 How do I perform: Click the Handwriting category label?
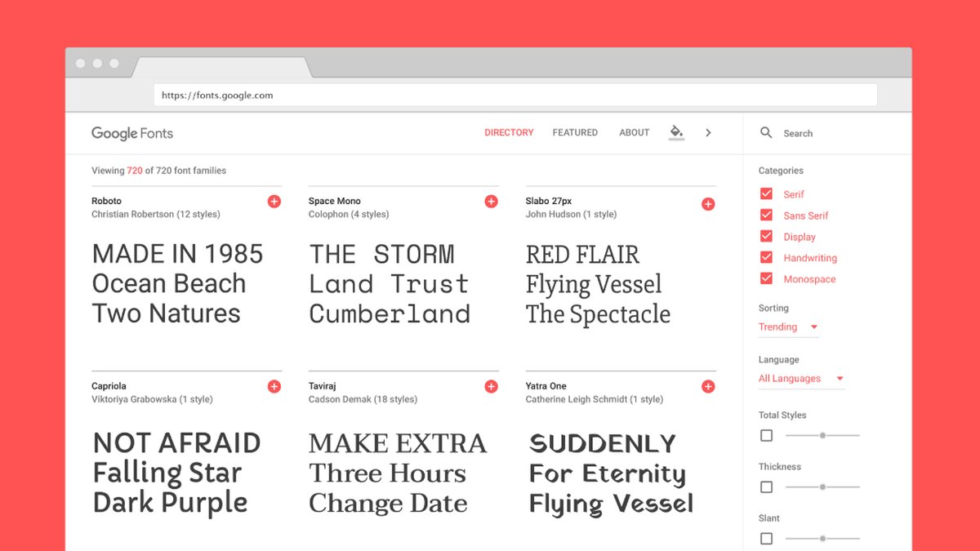pos(810,258)
